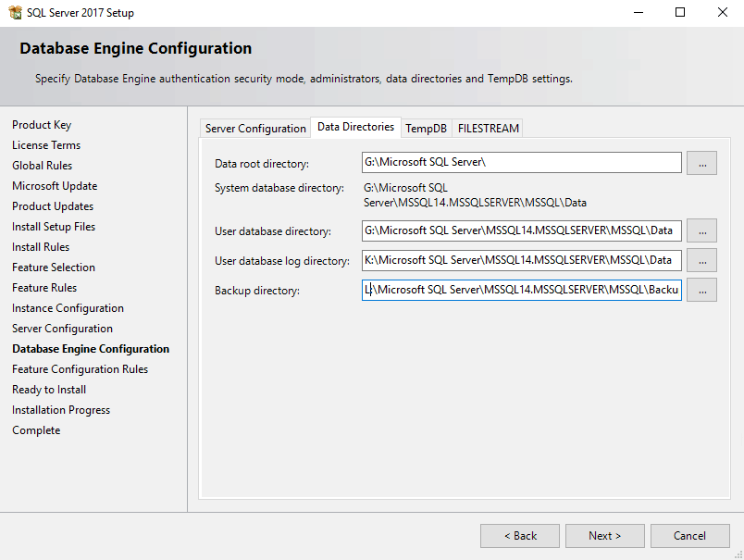Select the Database Engine Configuration sidebar step
This screenshot has width=744, height=560.
[x=91, y=349]
